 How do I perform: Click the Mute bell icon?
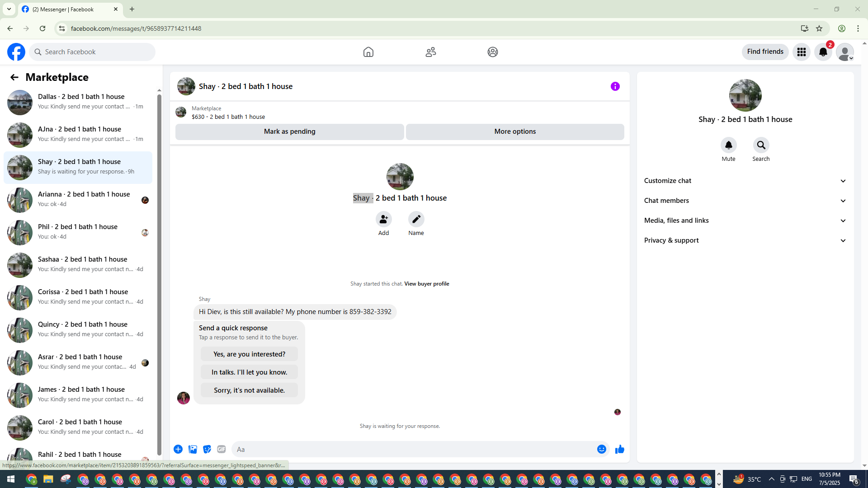coord(728,145)
